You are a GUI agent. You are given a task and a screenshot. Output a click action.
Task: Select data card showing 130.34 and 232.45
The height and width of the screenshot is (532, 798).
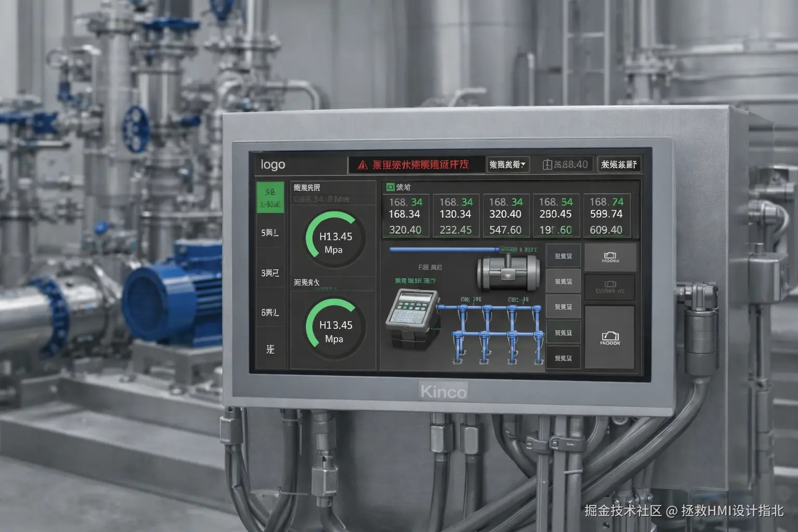(x=456, y=216)
